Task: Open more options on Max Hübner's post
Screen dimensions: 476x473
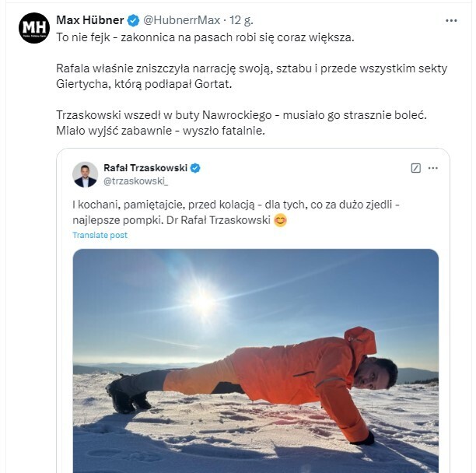Action: pyautogui.click(x=452, y=19)
